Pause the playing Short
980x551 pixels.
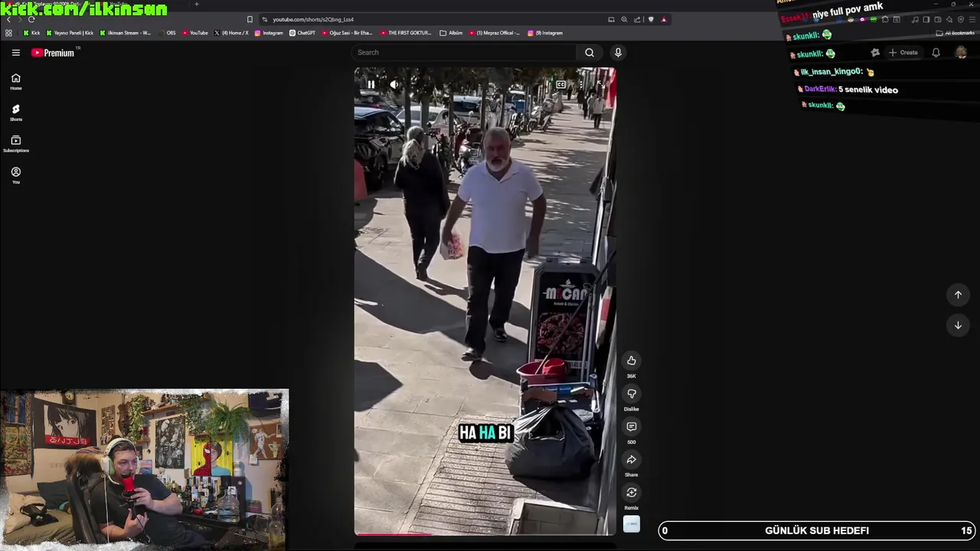[x=371, y=84]
